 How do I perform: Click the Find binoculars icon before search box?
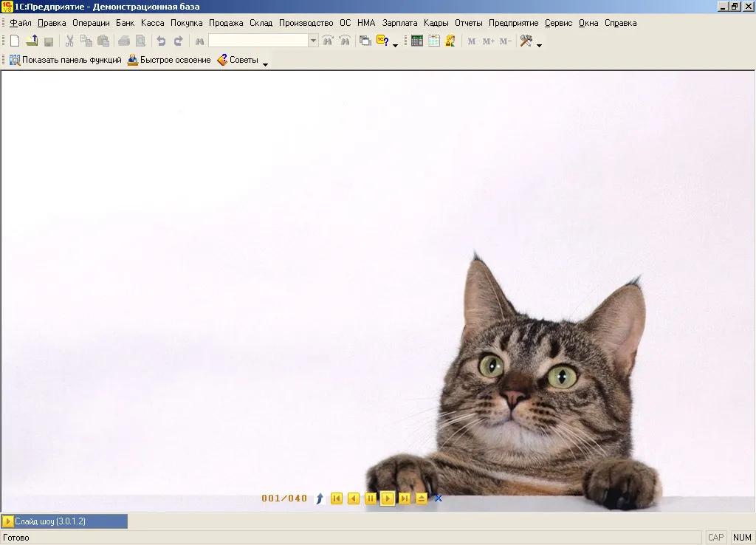click(x=199, y=41)
